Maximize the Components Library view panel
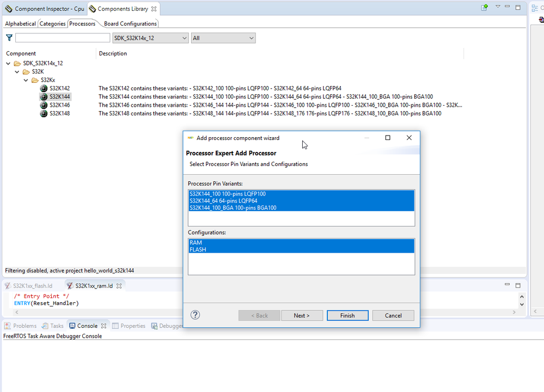Screen dimensions: 544x392 click(518, 7)
